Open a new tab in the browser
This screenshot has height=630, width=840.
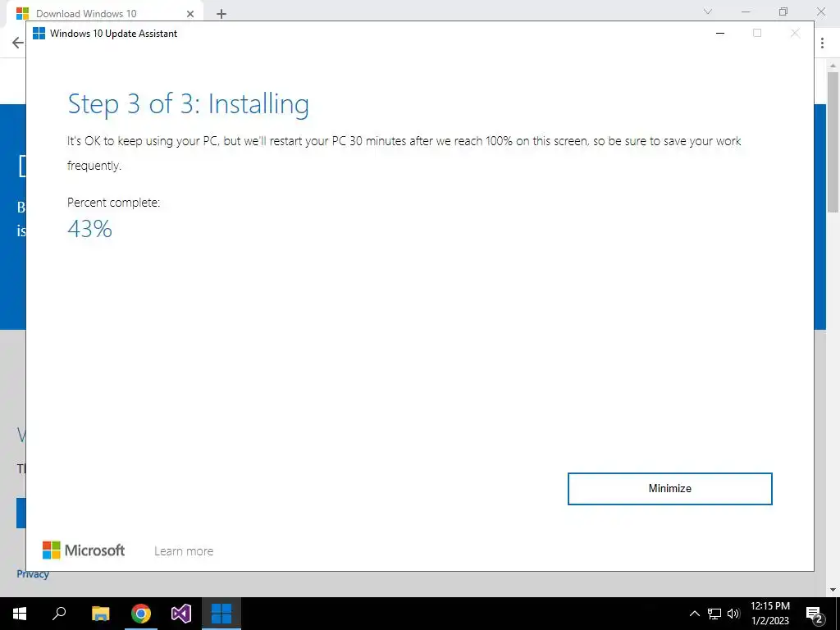tap(221, 14)
